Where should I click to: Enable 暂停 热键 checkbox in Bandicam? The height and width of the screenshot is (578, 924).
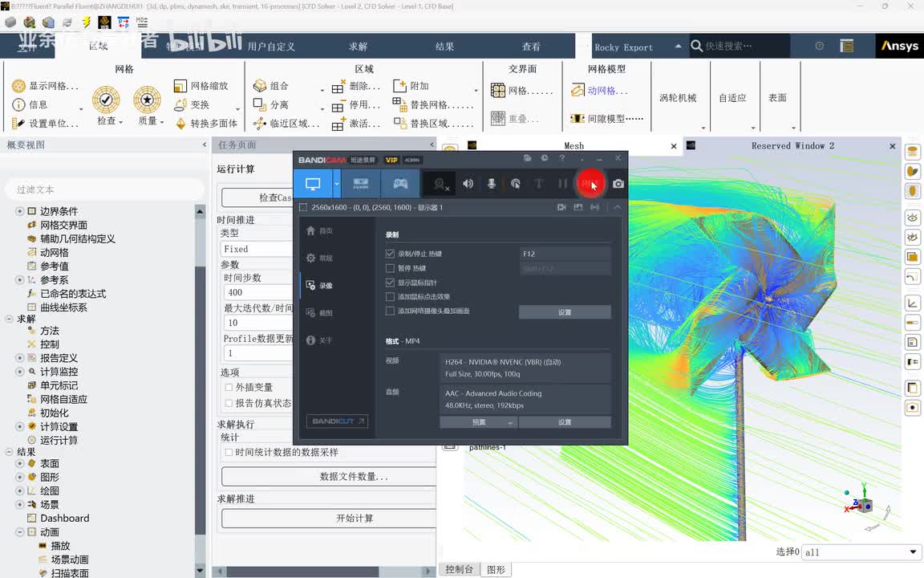390,268
